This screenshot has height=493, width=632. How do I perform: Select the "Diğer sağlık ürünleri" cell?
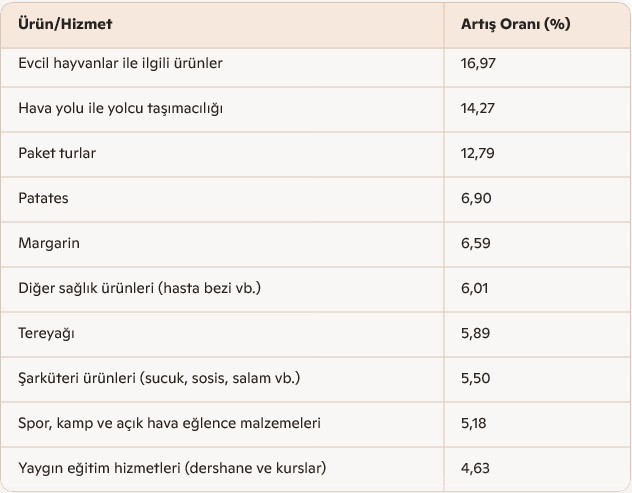(x=139, y=288)
